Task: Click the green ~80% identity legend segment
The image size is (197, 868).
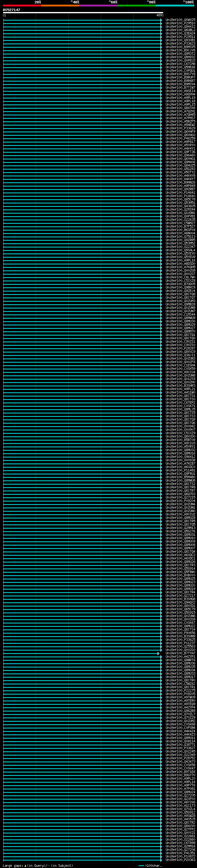Action: (x=137, y=6)
